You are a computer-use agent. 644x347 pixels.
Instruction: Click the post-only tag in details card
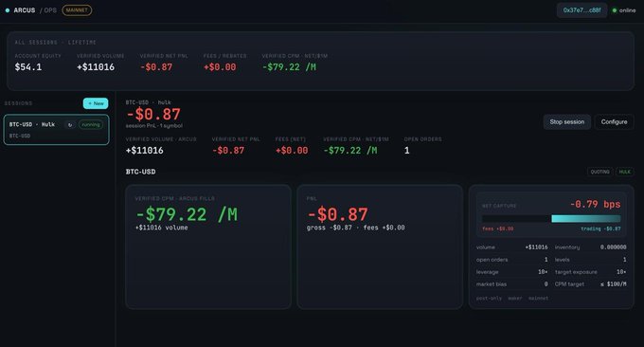(x=489, y=298)
